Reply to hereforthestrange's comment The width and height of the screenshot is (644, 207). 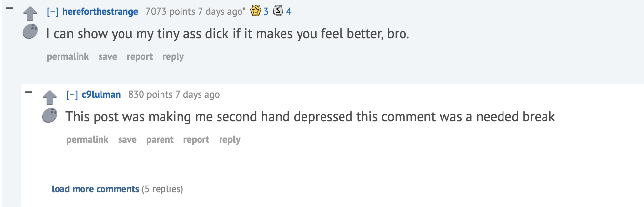pyautogui.click(x=173, y=57)
